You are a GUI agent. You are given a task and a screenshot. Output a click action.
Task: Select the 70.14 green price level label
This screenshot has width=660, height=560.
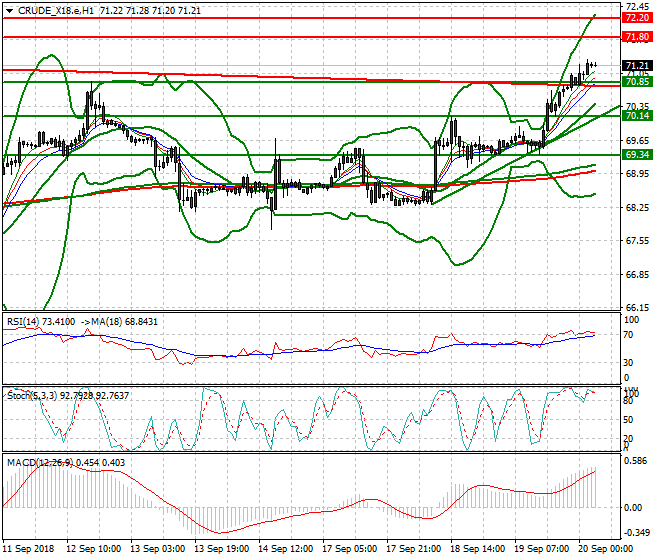click(637, 116)
